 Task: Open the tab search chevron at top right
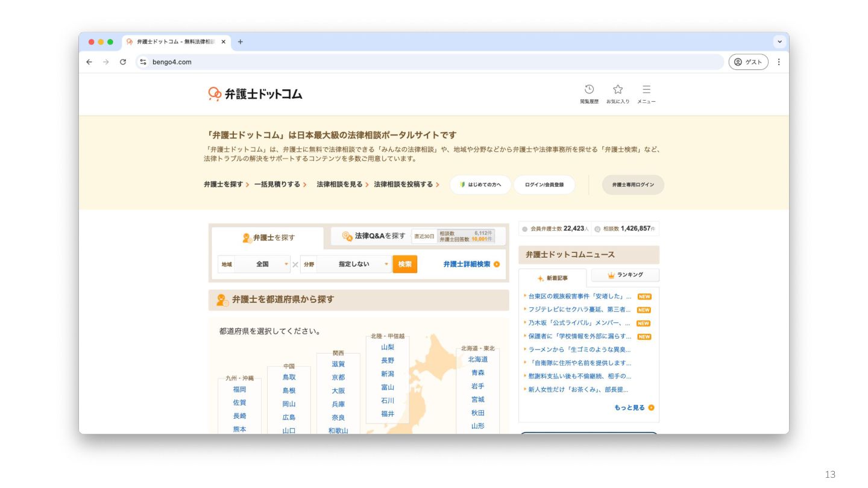coord(779,42)
